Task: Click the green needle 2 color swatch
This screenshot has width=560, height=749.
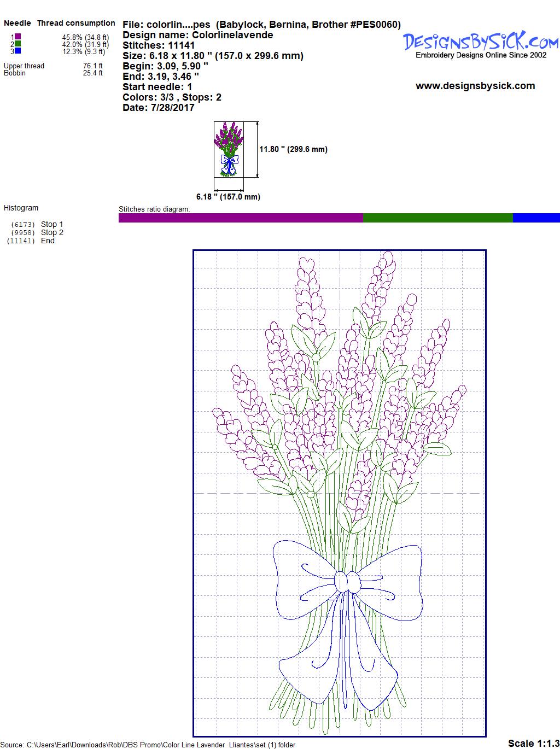Action: click(17, 44)
